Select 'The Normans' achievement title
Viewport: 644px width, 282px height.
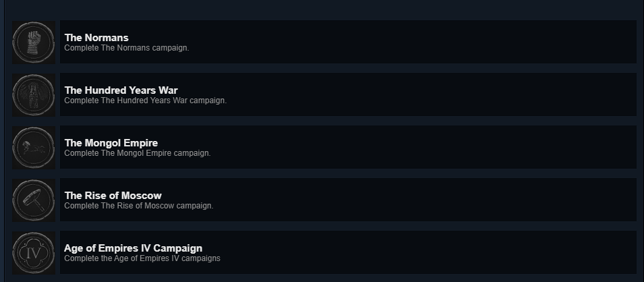[96, 37]
